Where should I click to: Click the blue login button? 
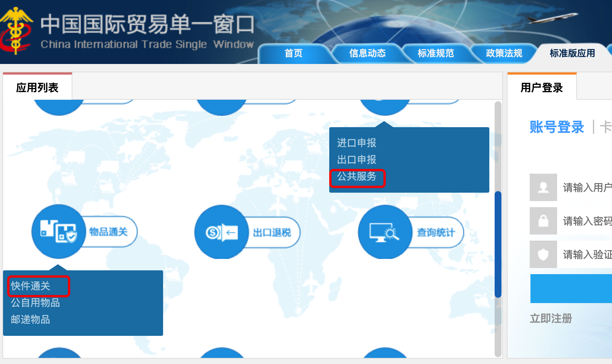(571, 289)
